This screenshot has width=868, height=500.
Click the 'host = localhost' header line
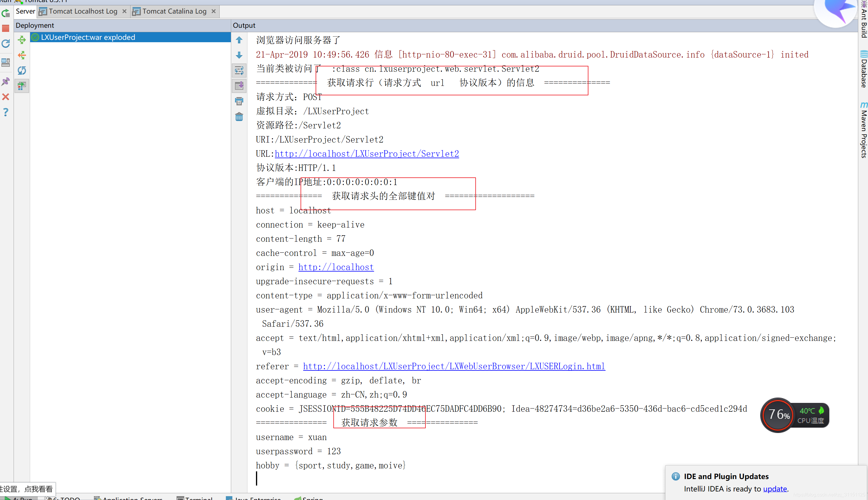pos(293,210)
